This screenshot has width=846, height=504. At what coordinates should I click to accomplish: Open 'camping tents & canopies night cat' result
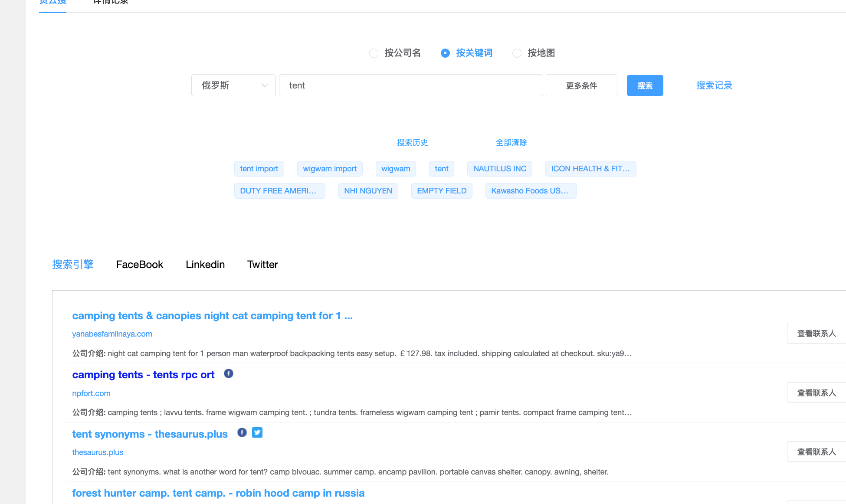(213, 316)
